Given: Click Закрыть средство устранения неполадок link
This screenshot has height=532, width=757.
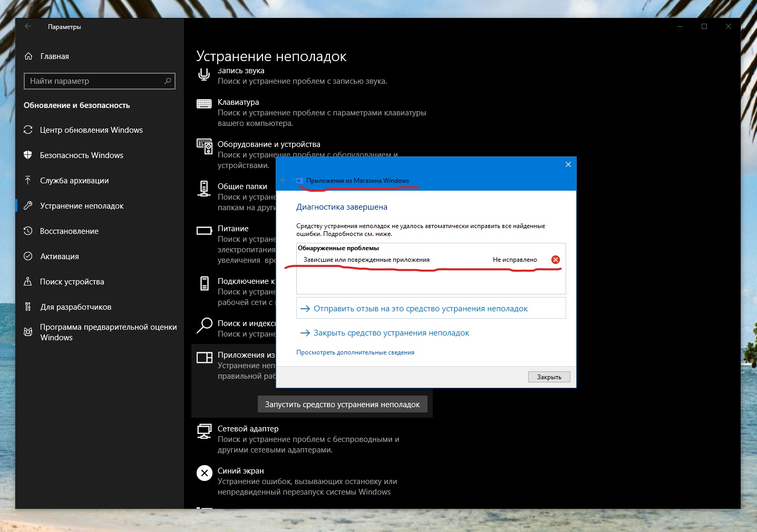Looking at the screenshot, I should coord(391,333).
